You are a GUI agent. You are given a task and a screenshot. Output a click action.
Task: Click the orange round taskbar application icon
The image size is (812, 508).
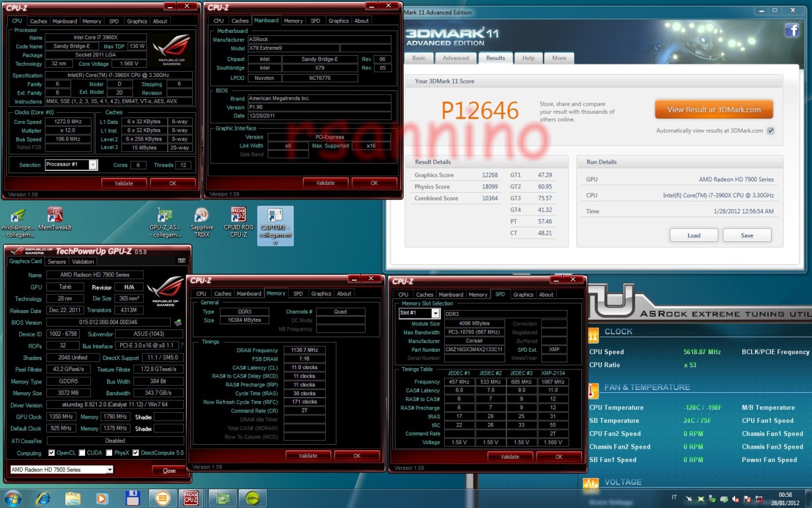click(163, 499)
